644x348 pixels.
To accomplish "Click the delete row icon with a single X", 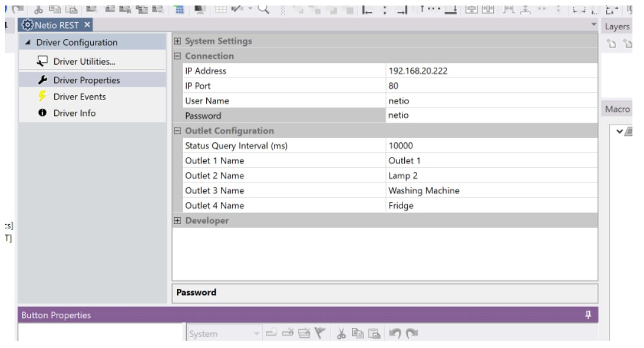I will click(x=287, y=333).
